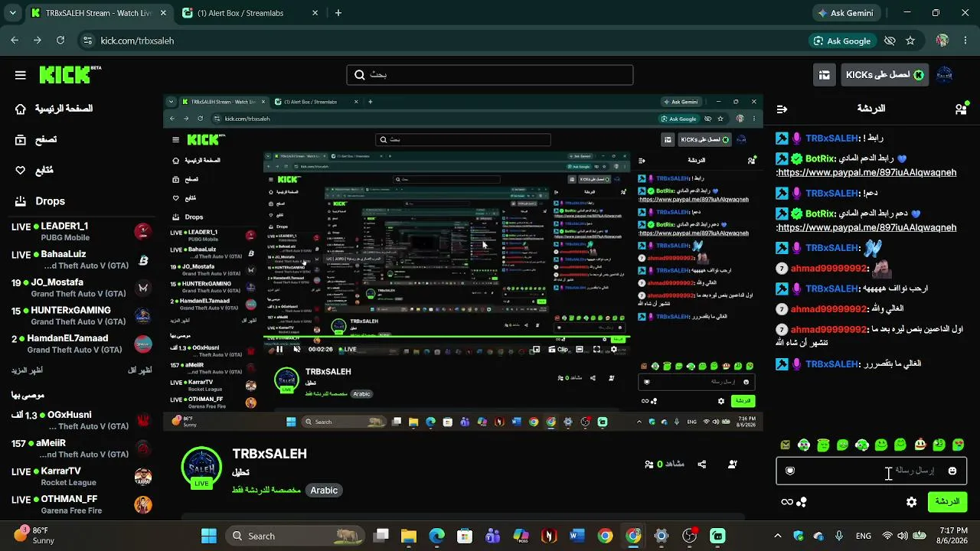Open the infinity icon below chat
Screen dimensions: 980x551
click(x=786, y=502)
